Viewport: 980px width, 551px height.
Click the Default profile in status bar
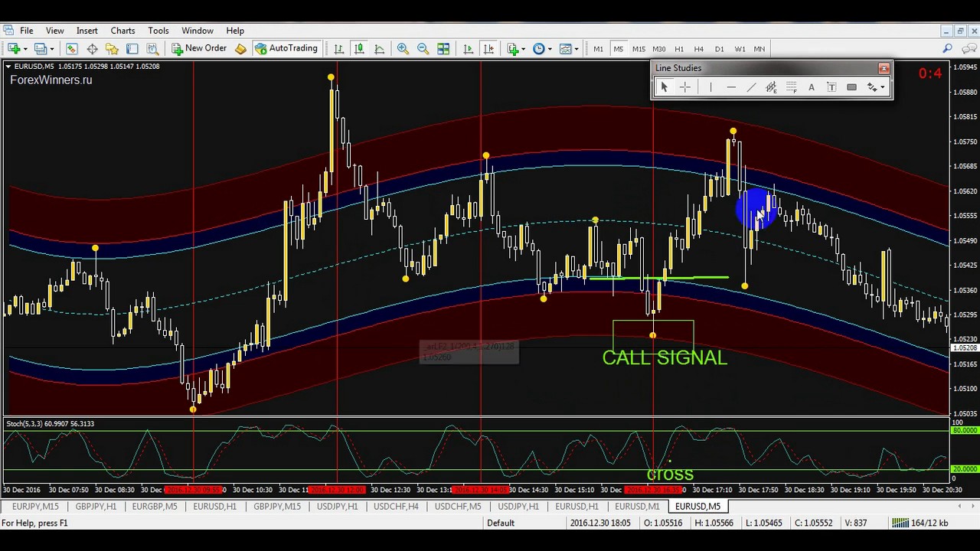pyautogui.click(x=501, y=523)
